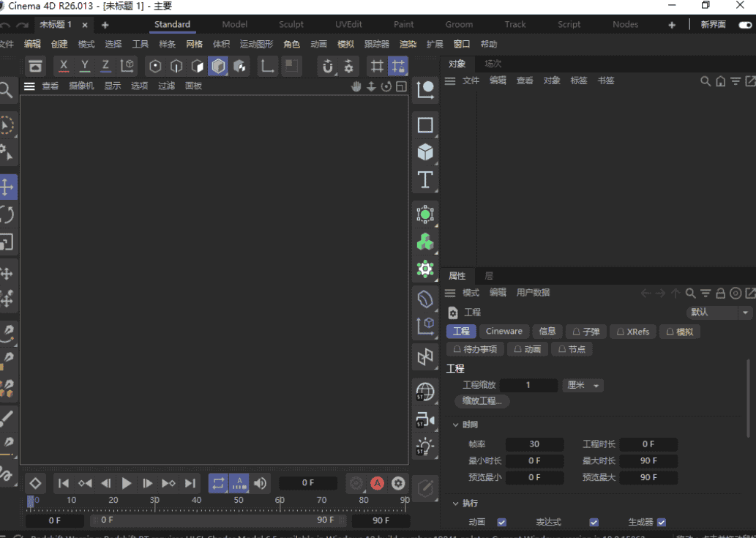
Task: Click the Text spline tool icon
Action: tap(425, 179)
